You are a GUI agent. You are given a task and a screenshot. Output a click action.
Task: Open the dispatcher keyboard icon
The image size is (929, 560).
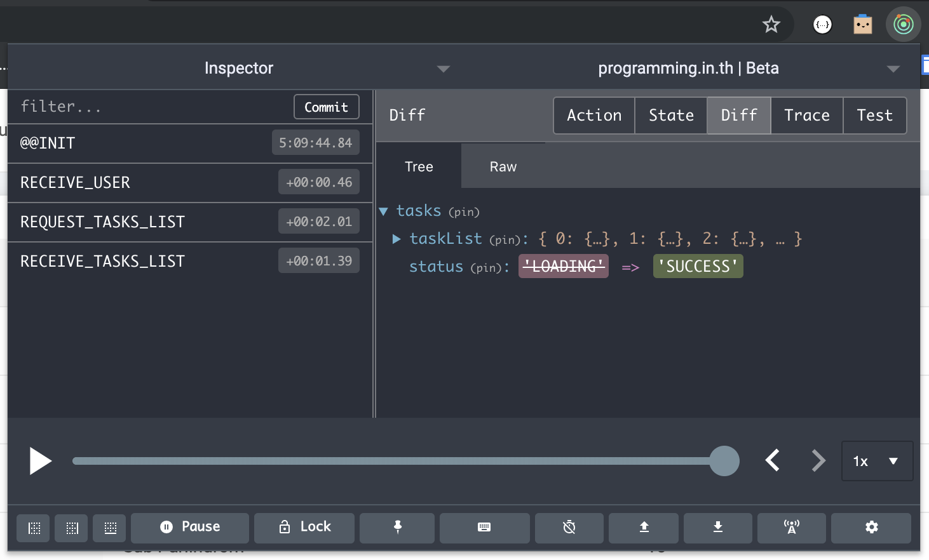484,528
